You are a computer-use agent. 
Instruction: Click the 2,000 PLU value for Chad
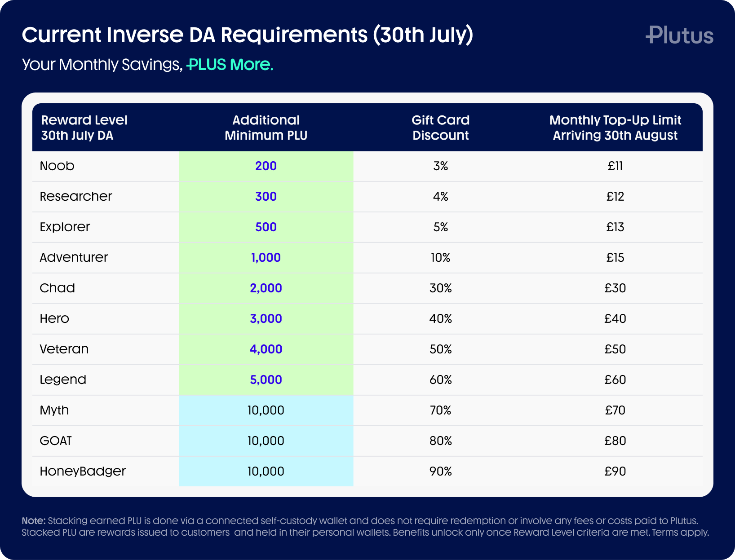[266, 288]
